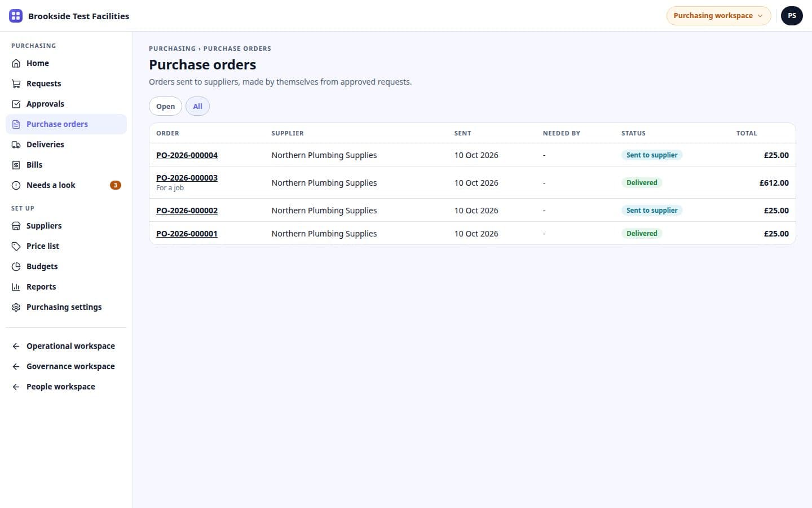This screenshot has width=812, height=508.
Task: Click the For a job note
Action: coord(170,188)
